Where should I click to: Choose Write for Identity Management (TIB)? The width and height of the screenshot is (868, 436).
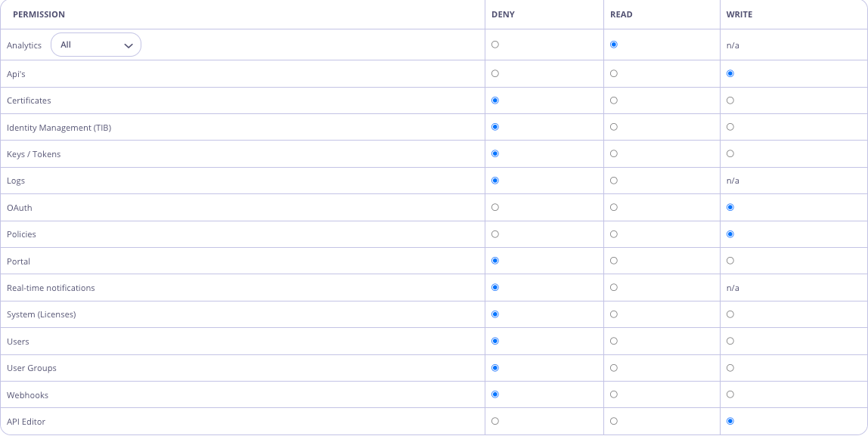point(730,127)
